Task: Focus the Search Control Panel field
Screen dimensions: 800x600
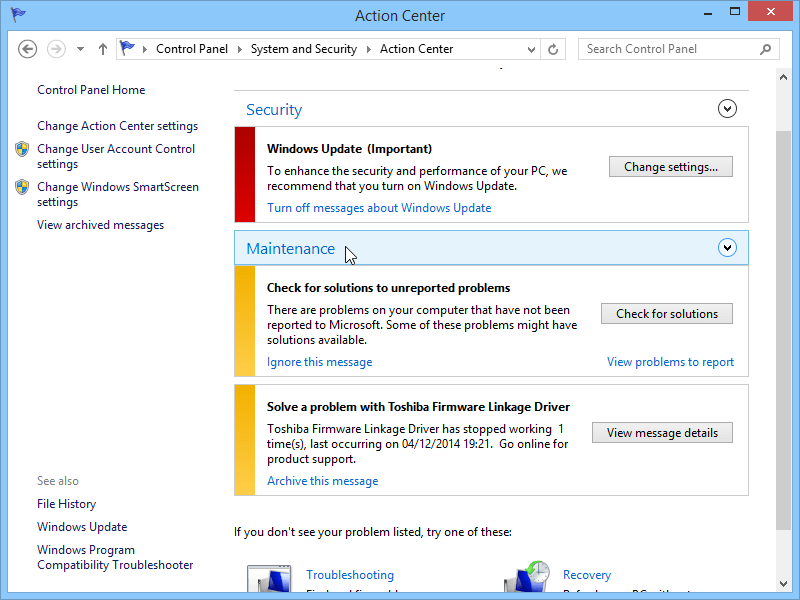Action: tap(679, 49)
